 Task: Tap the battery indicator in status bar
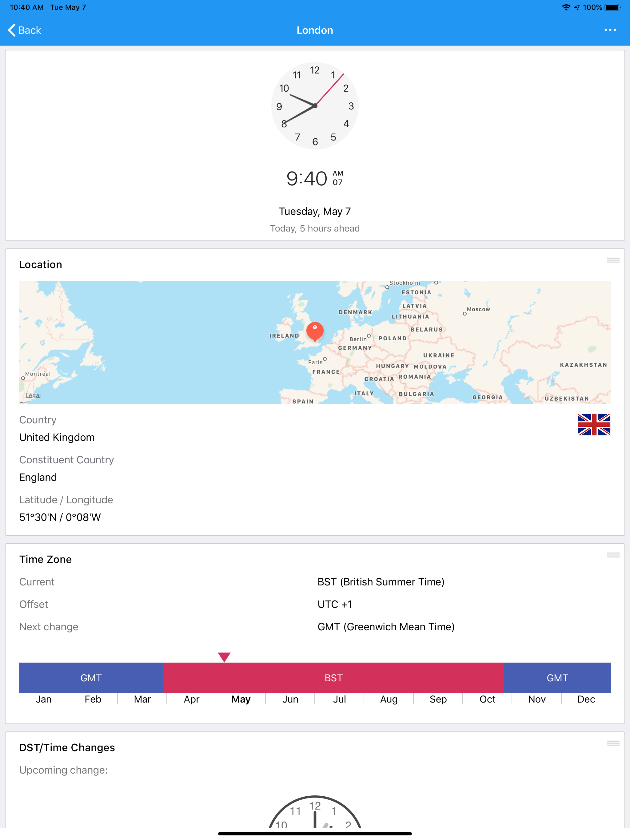click(x=612, y=7)
